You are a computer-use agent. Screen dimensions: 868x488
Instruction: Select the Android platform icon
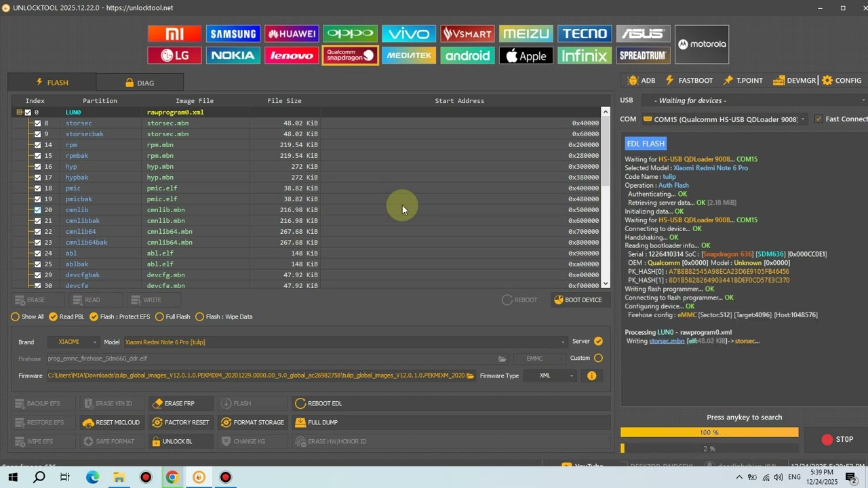[x=467, y=56]
